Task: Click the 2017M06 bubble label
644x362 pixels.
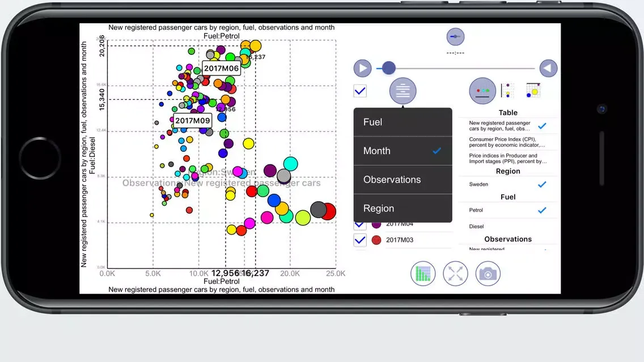Action: click(x=221, y=69)
